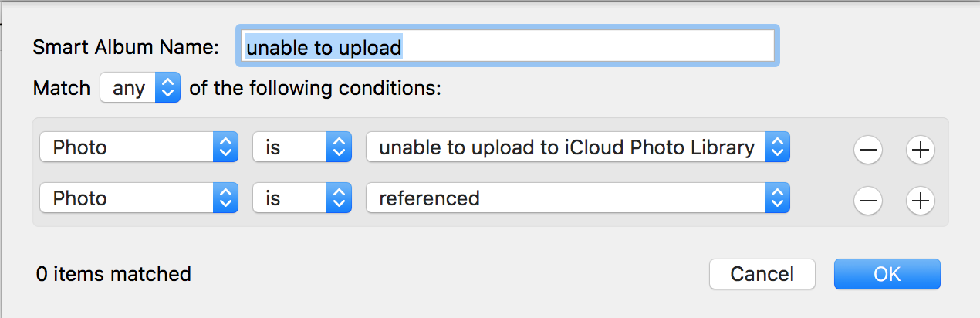Screen dimensions: 980x318
Task: Open the second row's 'is' operator dropdown
Action: click(302, 198)
